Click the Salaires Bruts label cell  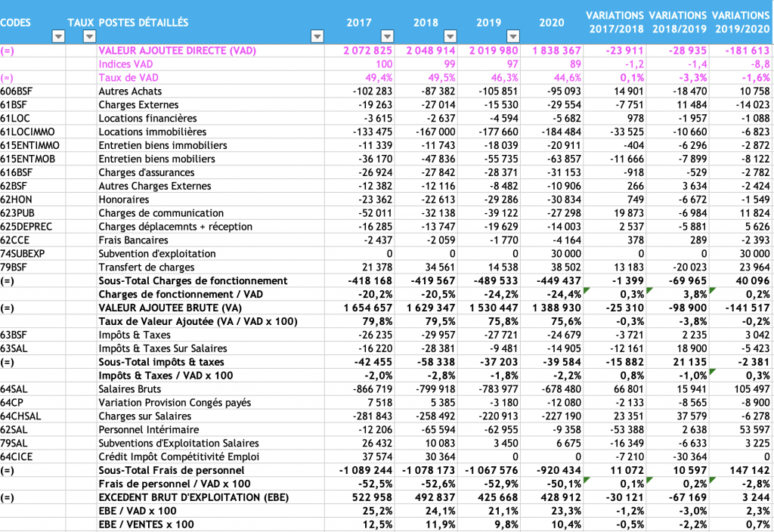(x=131, y=389)
